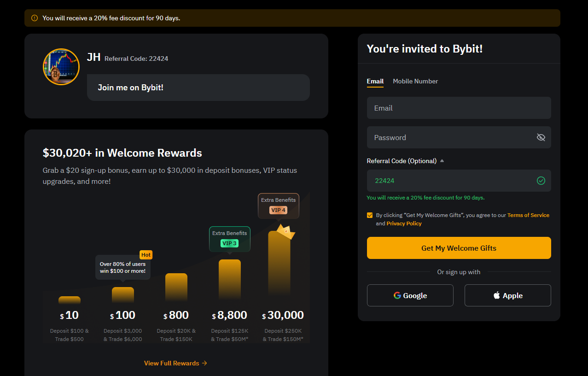The width and height of the screenshot is (588, 376).
Task: Open the Terms of Service link
Action: 528,215
